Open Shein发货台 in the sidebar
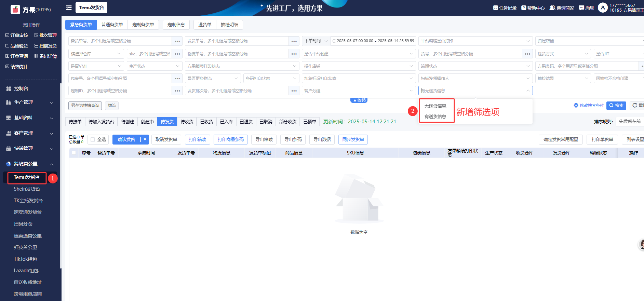Image resolution: width=644 pixels, height=301 pixels. tap(27, 189)
